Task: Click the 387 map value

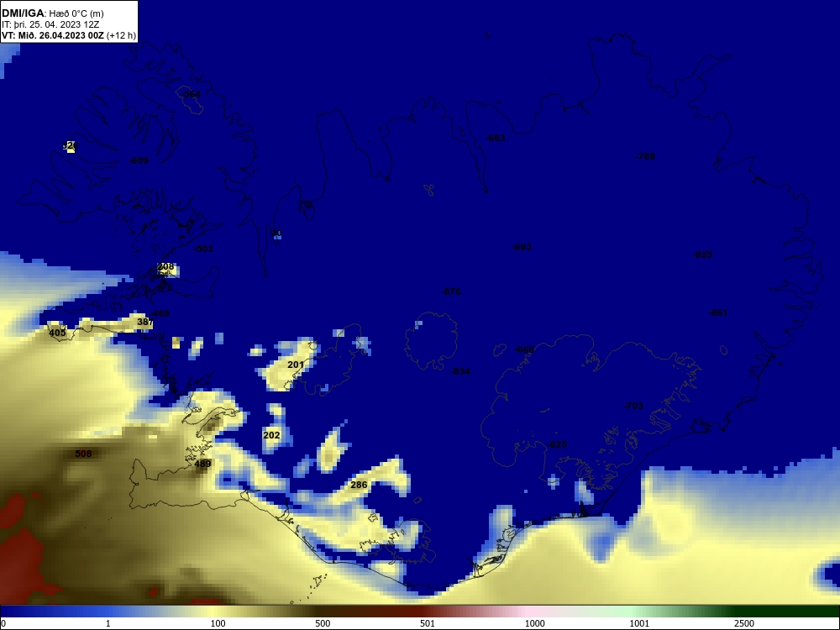Action: [145, 322]
